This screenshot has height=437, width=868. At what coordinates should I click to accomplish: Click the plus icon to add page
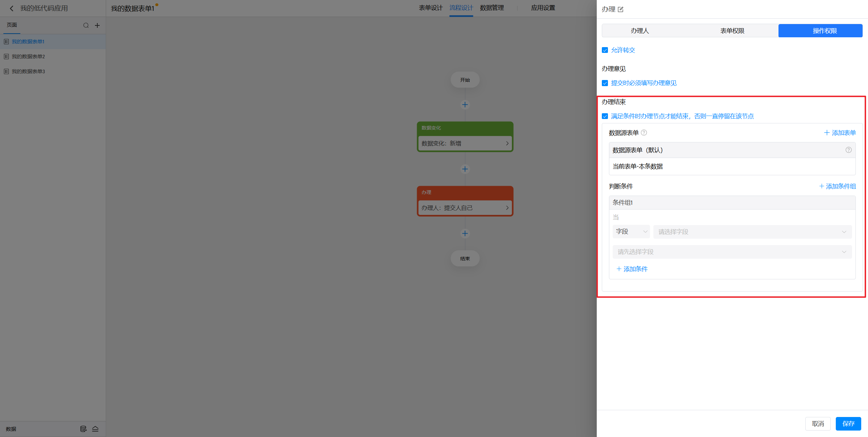click(x=97, y=25)
